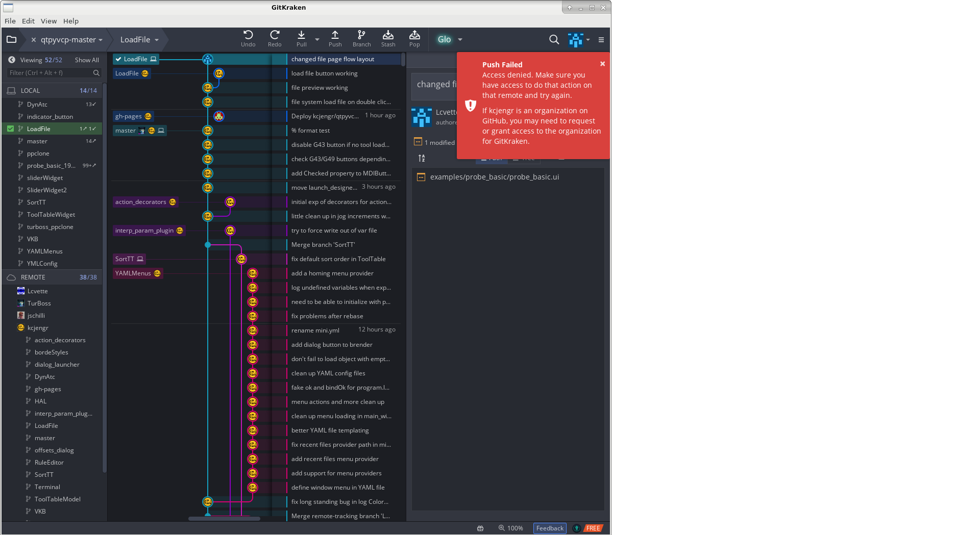980x535 pixels.
Task: Click the TurBoss remote avatar
Action: pos(21,303)
